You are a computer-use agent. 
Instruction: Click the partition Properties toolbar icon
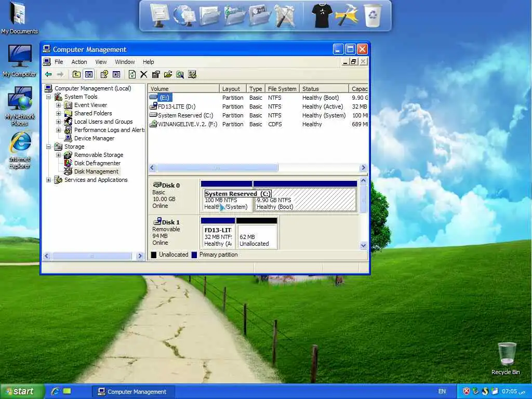click(156, 74)
